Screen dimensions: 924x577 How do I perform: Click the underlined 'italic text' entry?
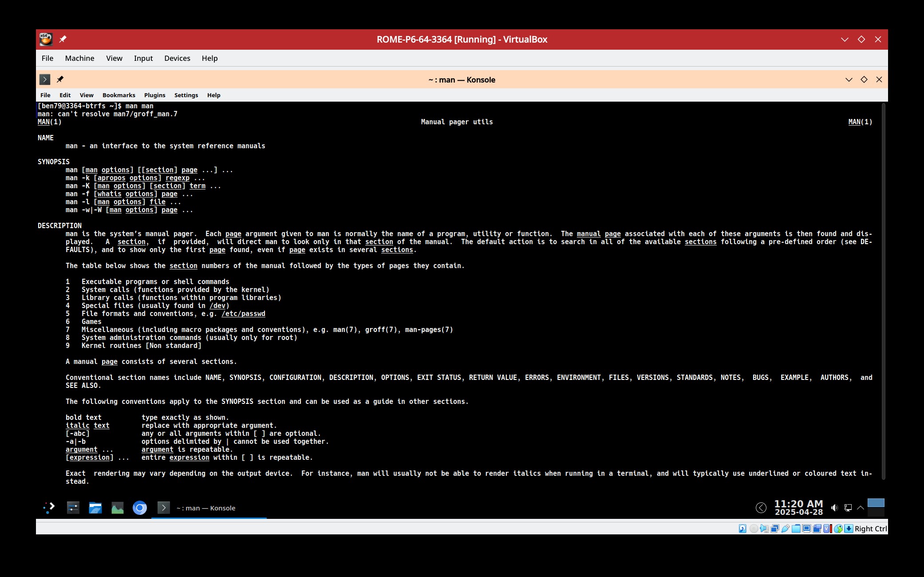87,426
